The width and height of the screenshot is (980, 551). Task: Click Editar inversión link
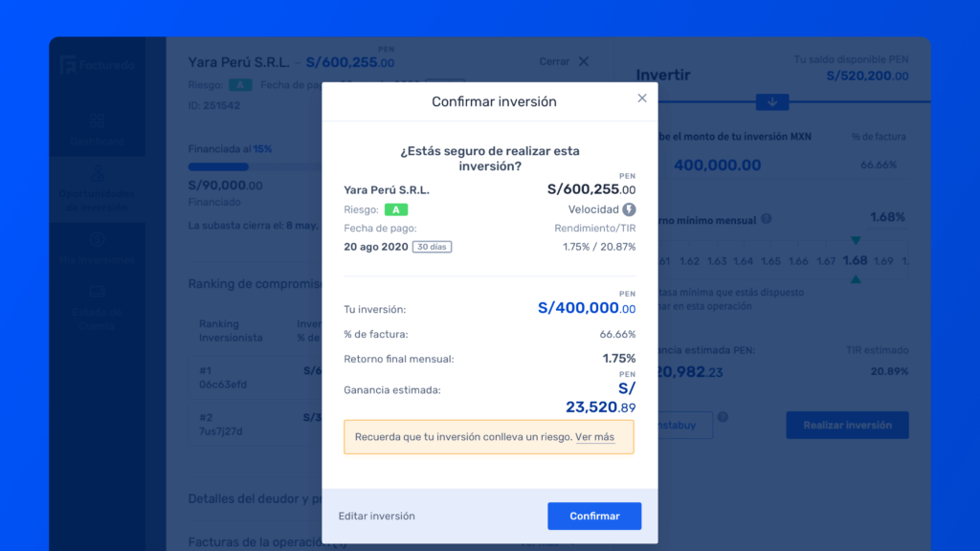point(376,516)
